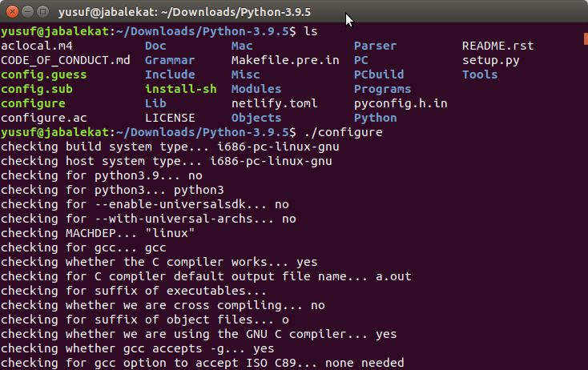Click the PC directory name
The image size is (588, 370).
(x=361, y=60)
